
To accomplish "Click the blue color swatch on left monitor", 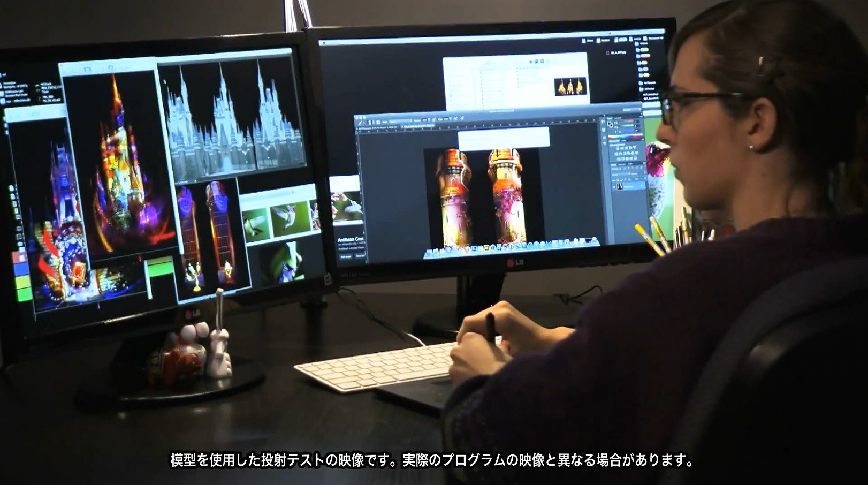I will pyautogui.click(x=20, y=268).
